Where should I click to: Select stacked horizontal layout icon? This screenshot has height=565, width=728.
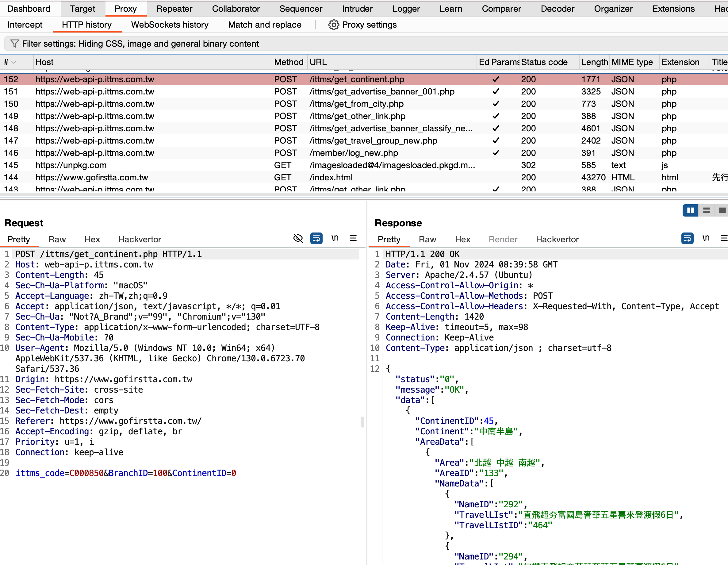(706, 210)
